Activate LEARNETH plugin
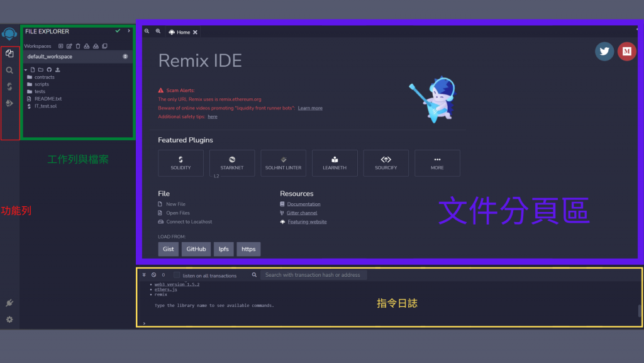 tap(335, 163)
